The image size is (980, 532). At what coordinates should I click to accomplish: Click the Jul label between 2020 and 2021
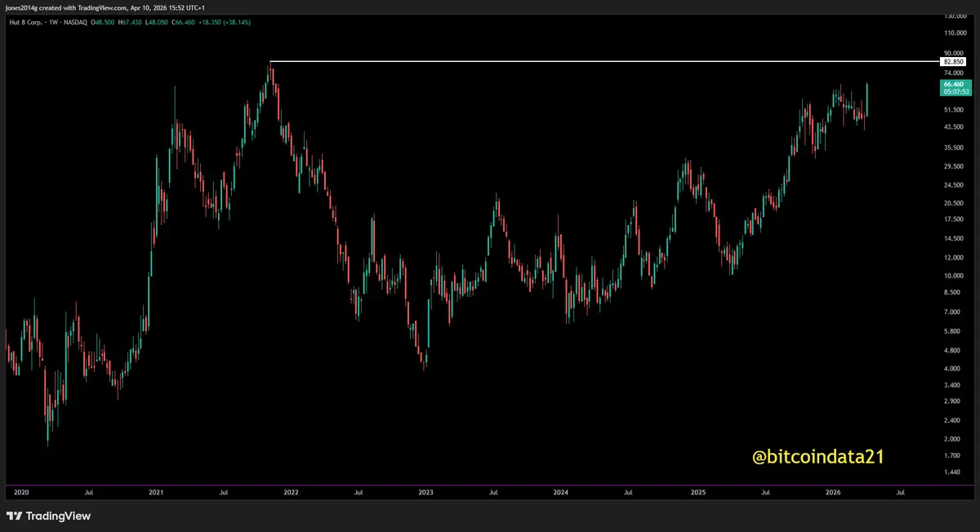click(x=88, y=493)
